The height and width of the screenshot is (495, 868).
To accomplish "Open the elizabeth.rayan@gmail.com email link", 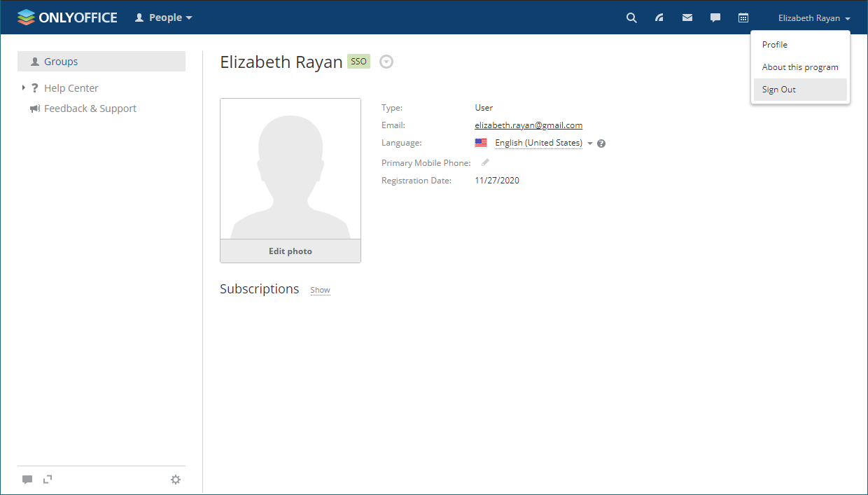I will 528,125.
